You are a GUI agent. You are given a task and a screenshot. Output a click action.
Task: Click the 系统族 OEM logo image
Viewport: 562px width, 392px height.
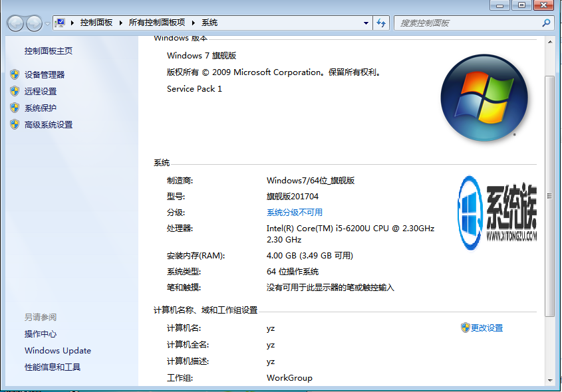497,213
